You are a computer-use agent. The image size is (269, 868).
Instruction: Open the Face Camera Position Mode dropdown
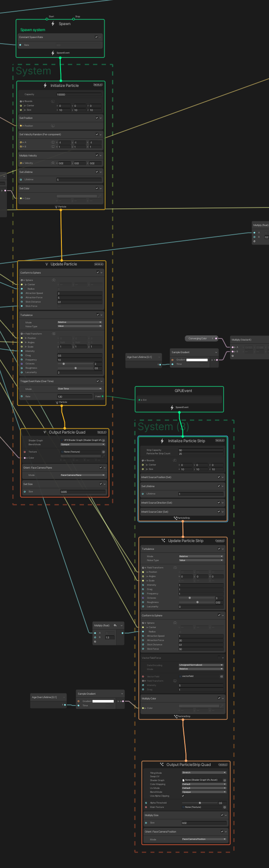204,839
